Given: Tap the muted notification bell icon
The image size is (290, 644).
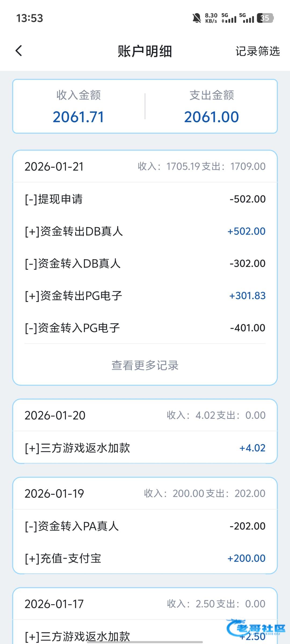Looking at the screenshot, I should [197, 18].
